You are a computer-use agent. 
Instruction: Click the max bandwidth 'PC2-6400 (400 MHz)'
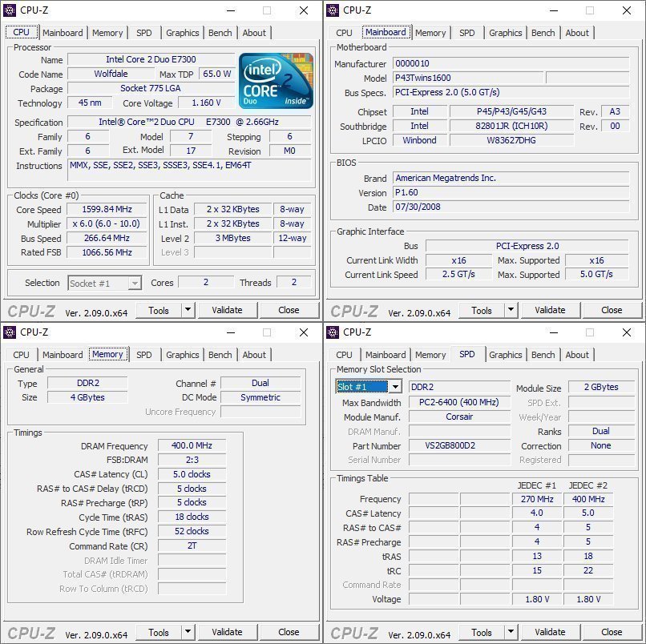click(x=459, y=402)
